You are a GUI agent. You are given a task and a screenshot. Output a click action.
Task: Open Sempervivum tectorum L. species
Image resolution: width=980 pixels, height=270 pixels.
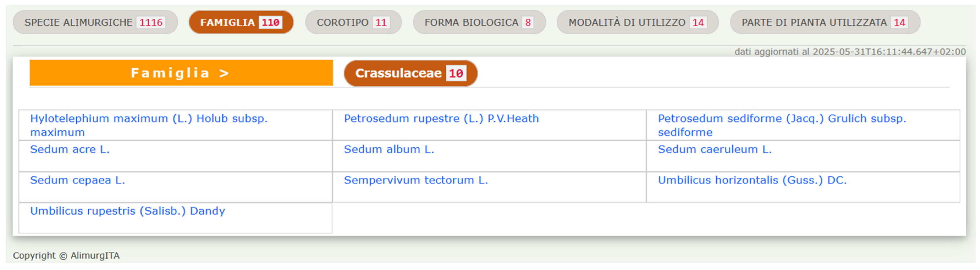point(415,180)
